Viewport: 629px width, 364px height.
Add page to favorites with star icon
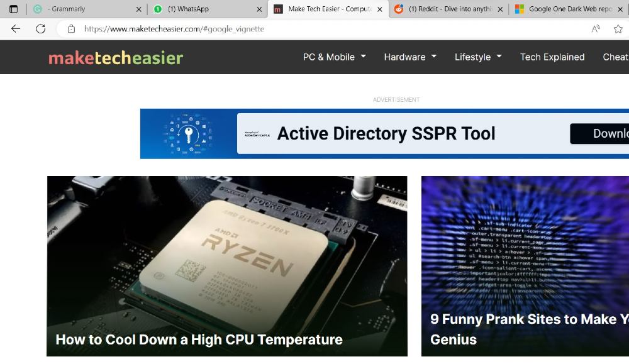coord(618,29)
